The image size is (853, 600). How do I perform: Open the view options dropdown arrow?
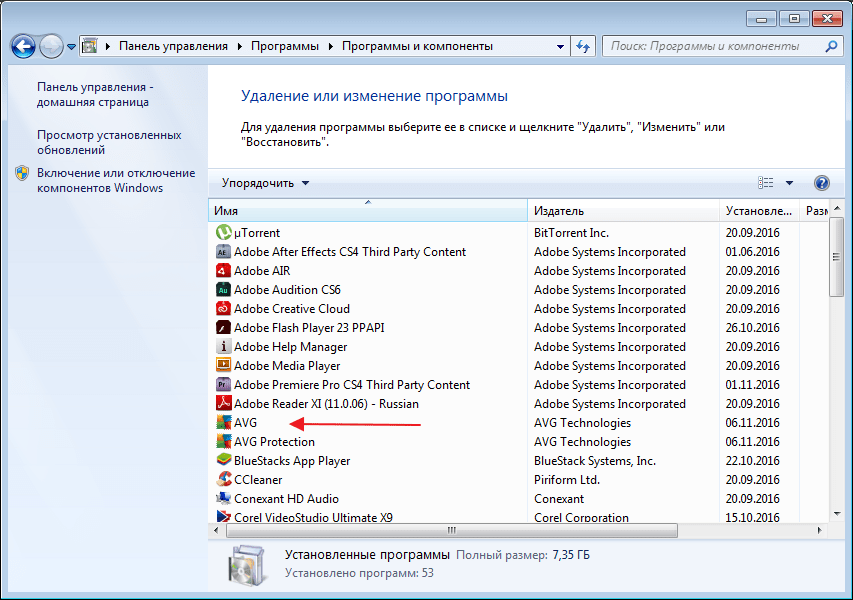point(789,183)
